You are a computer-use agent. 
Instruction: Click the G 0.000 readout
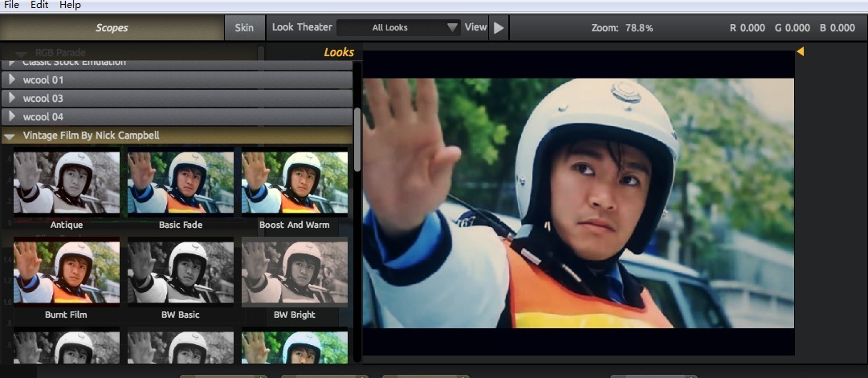click(793, 27)
